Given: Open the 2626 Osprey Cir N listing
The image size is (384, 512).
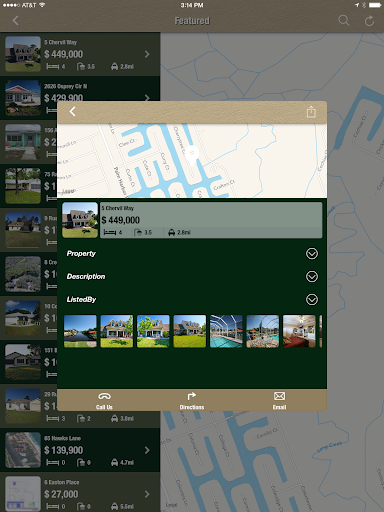Looking at the screenshot, I should click(x=80, y=88).
